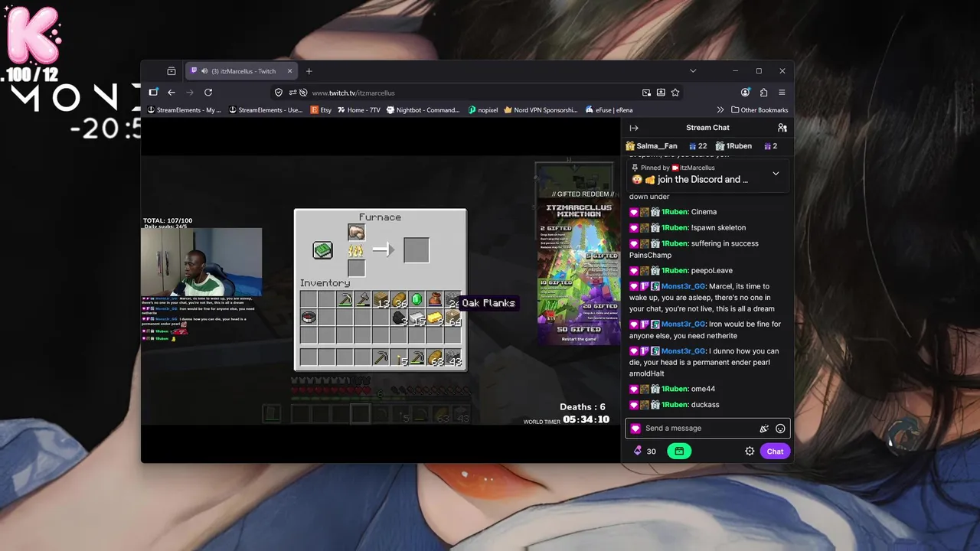The width and height of the screenshot is (980, 551).
Task: Click 1Ruben's name on !spawn skeleton message
Action: 675,228
